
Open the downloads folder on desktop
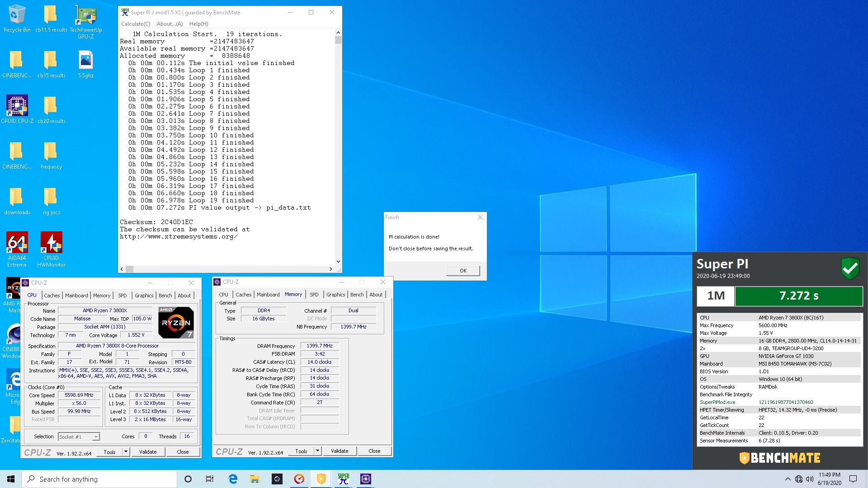point(17,202)
